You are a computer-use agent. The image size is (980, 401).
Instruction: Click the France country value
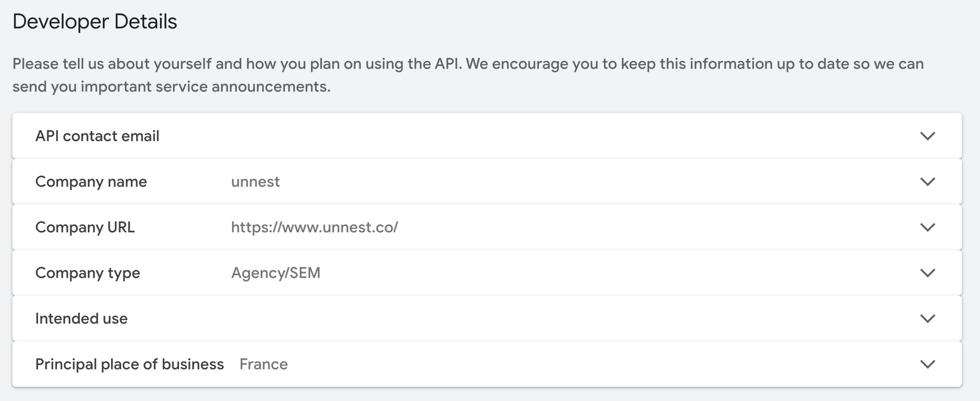[x=263, y=364]
